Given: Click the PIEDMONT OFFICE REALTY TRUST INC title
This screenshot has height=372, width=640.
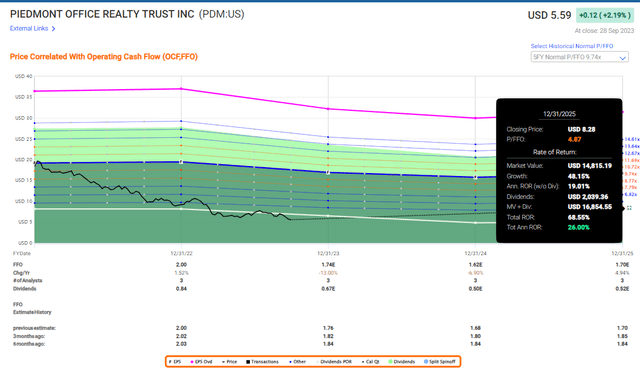Looking at the screenshot, I should pos(102,14).
